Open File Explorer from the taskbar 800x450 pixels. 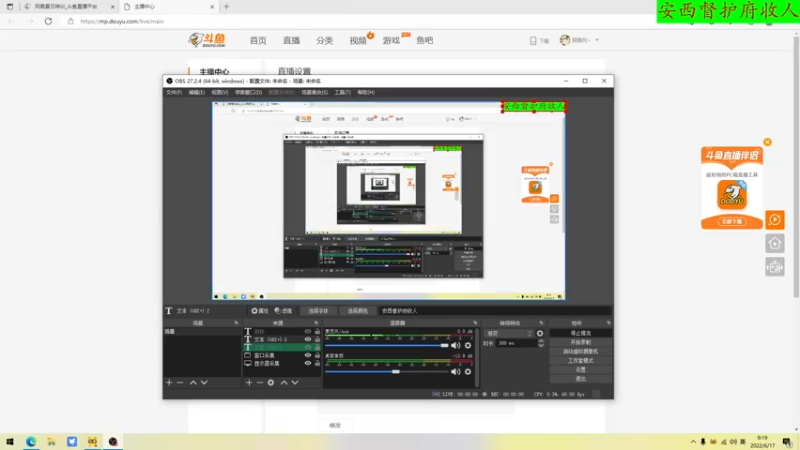point(52,441)
